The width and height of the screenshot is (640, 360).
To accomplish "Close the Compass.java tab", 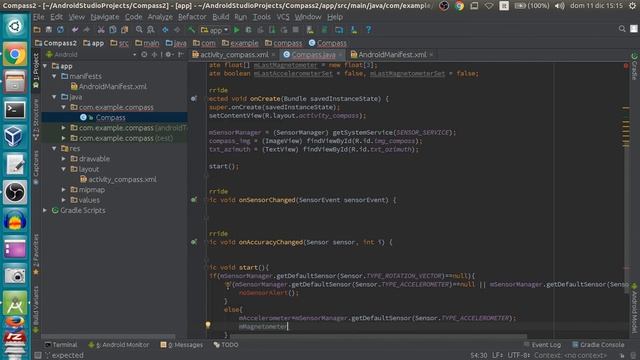I will pos(340,55).
